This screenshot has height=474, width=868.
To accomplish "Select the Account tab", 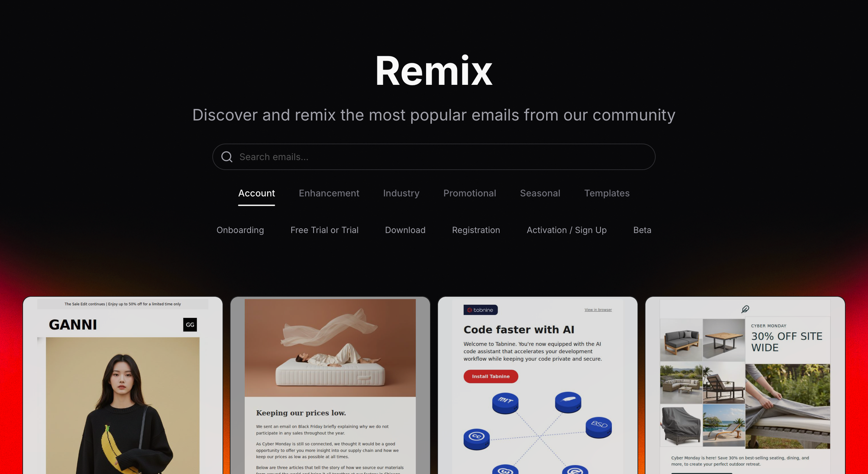I will tap(256, 194).
